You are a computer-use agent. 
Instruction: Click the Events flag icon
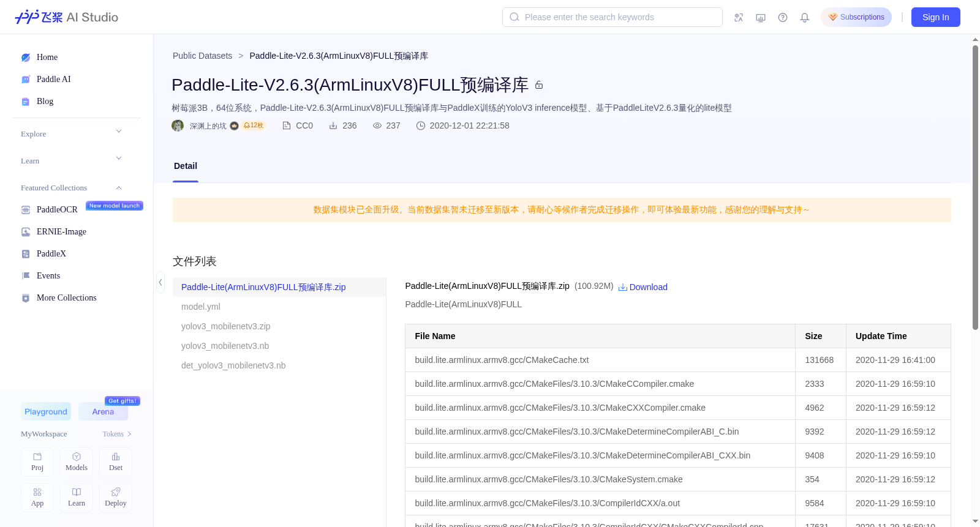(x=26, y=276)
